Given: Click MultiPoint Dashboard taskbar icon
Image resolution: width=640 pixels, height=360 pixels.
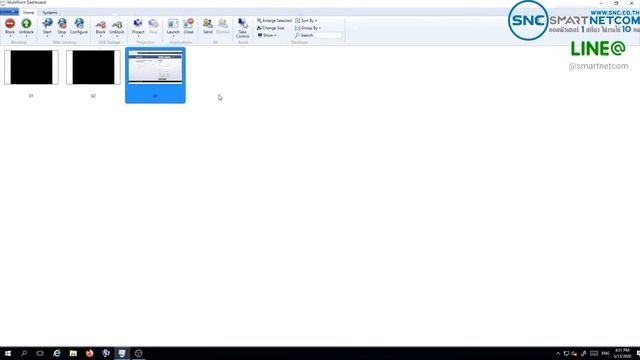Looking at the screenshot, I should click(122, 353).
